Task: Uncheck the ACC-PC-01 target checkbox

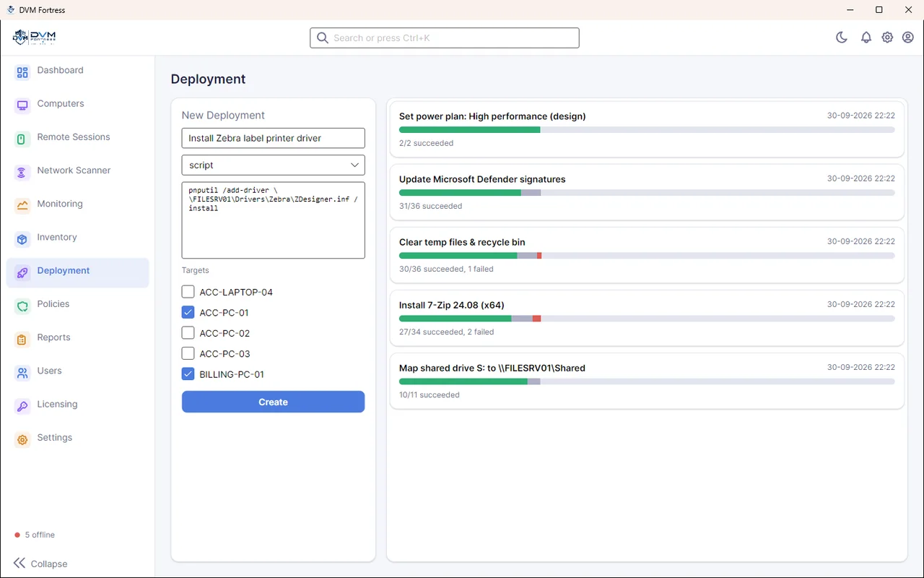Action: pos(188,312)
